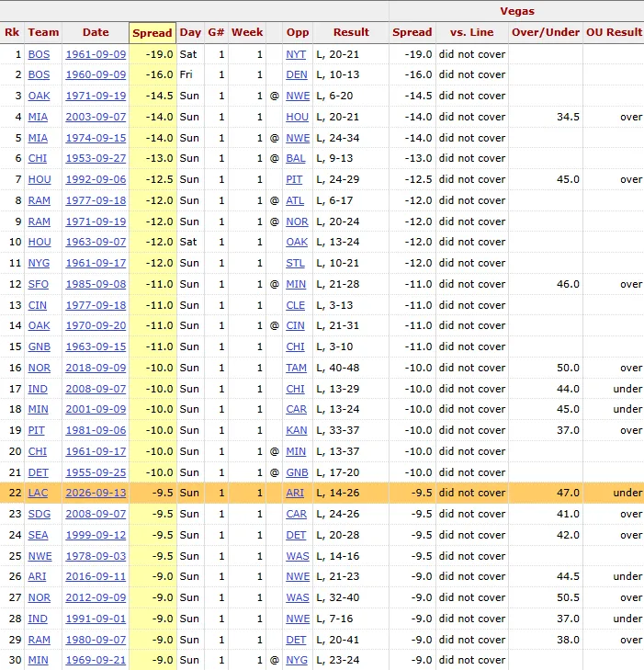Open NYT opponent link in row 1
The image size is (644, 670).
click(x=296, y=55)
